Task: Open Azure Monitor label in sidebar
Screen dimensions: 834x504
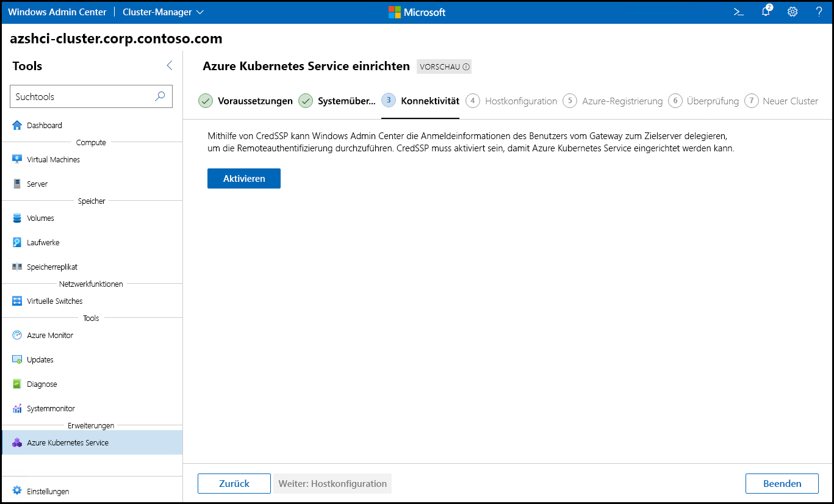Action: 50,335
